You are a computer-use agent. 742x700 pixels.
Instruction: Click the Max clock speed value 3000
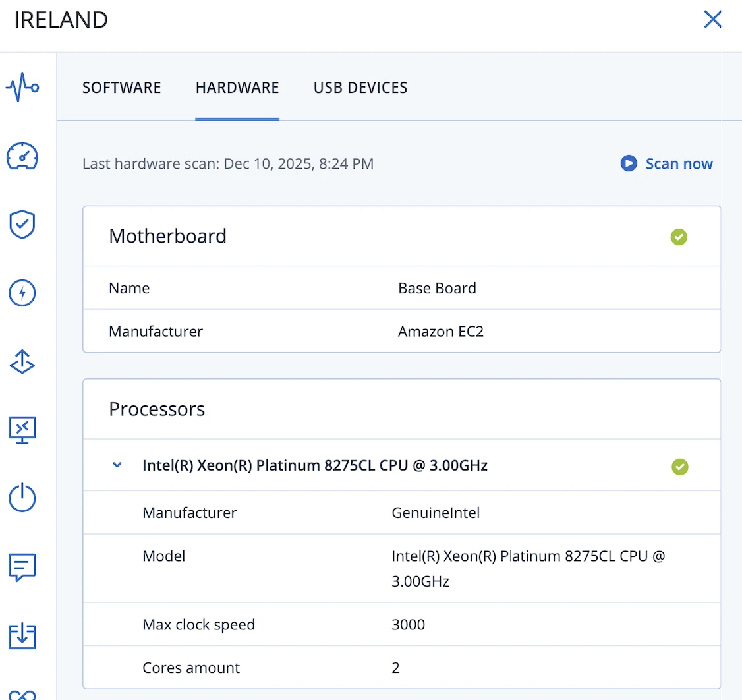coord(408,625)
